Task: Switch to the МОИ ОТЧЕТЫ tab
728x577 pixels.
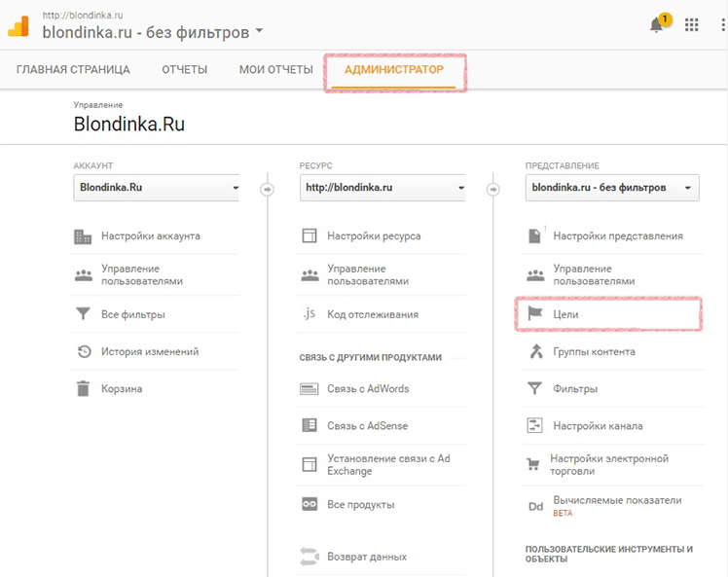Action: point(275,70)
